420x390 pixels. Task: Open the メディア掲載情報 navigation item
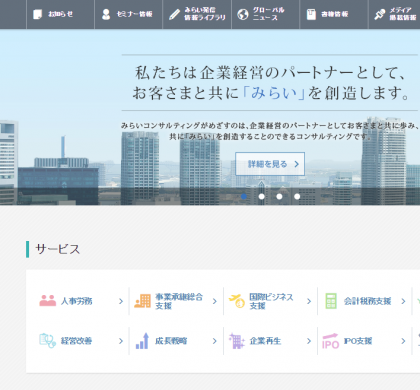pyautogui.click(x=394, y=14)
